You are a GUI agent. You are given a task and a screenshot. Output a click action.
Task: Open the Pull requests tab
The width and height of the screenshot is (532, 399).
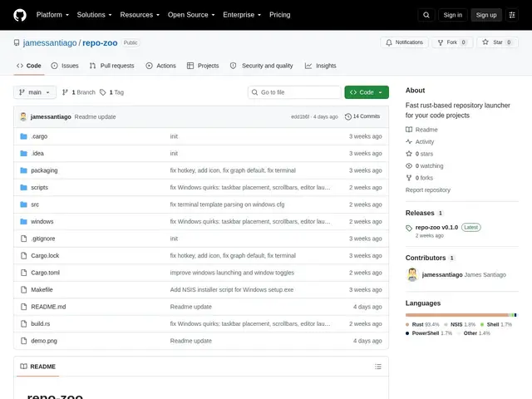pos(111,66)
